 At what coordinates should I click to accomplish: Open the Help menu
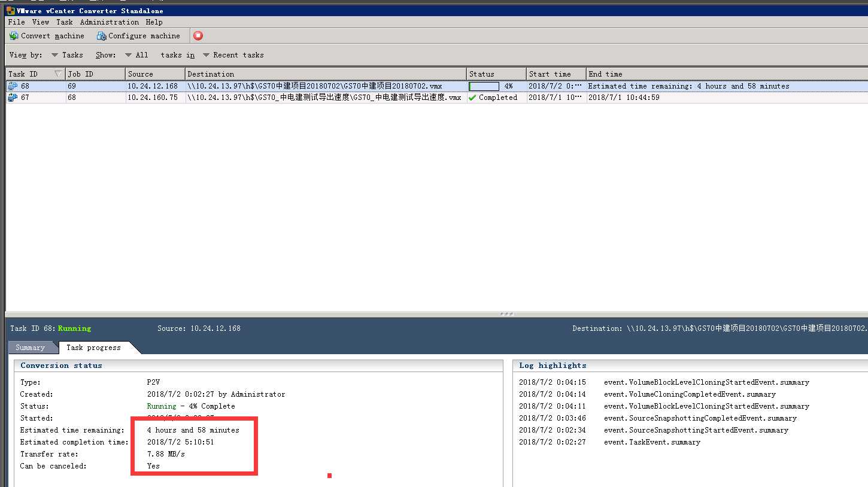[154, 22]
